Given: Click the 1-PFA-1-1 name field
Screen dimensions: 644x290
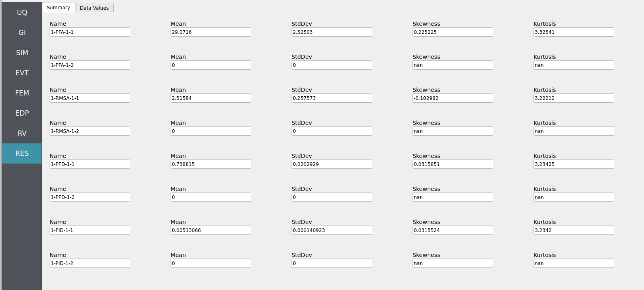Looking at the screenshot, I should [90, 32].
